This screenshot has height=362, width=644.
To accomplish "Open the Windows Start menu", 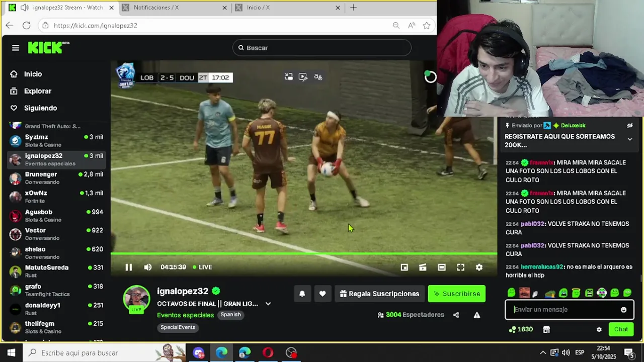I will (11, 353).
